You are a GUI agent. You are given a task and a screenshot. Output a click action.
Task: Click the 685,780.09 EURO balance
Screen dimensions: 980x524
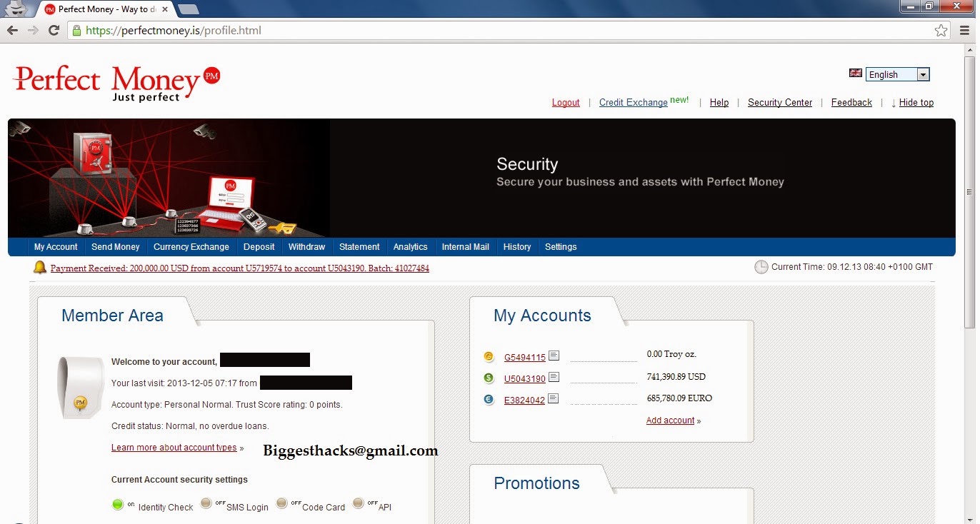(x=679, y=398)
